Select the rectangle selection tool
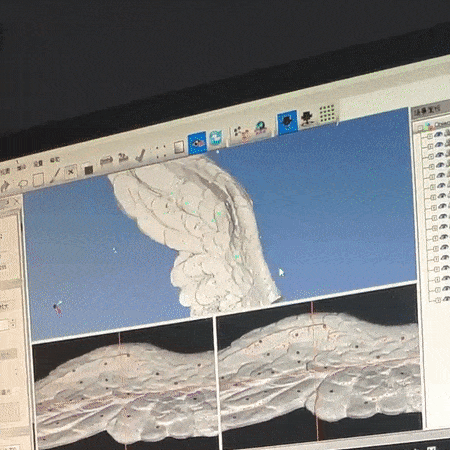This screenshot has width=450, height=450. click(38, 180)
